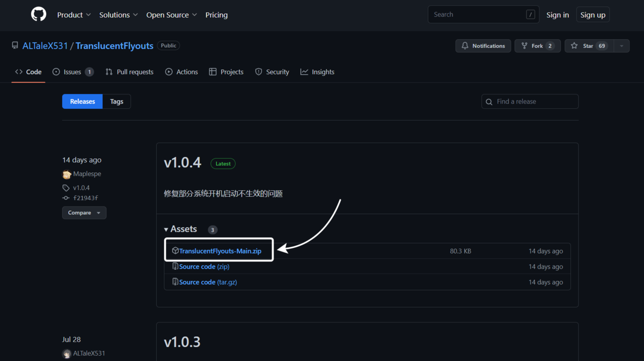Image resolution: width=644 pixels, height=361 pixels.
Task: Click the file icon beside Source code (tar.gz)
Action: pyautogui.click(x=175, y=282)
